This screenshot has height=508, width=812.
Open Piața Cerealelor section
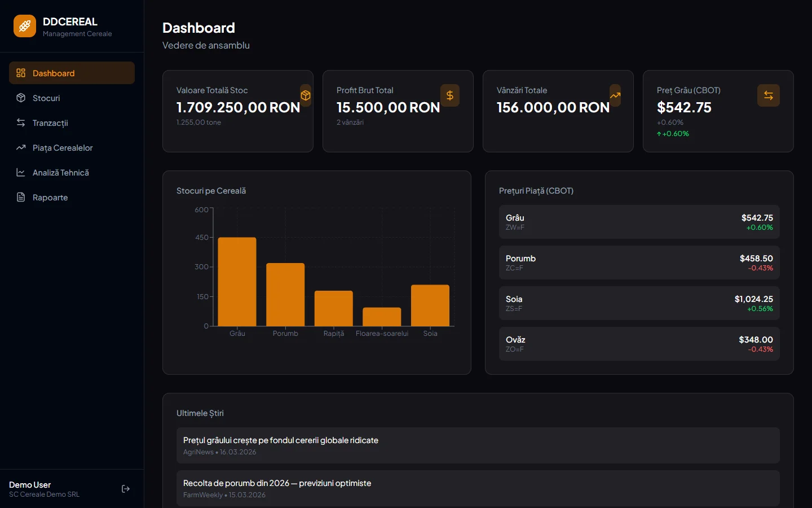63,148
